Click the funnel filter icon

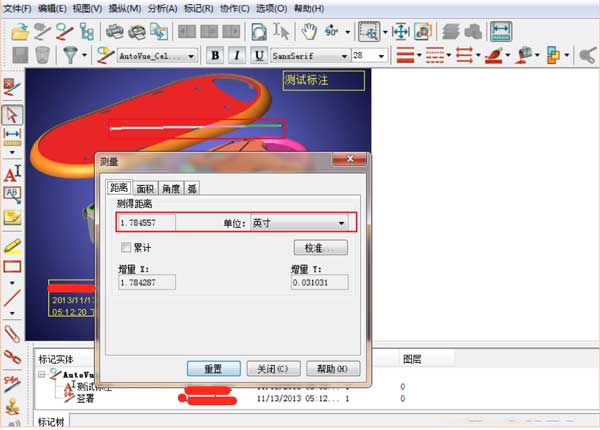tap(70, 55)
